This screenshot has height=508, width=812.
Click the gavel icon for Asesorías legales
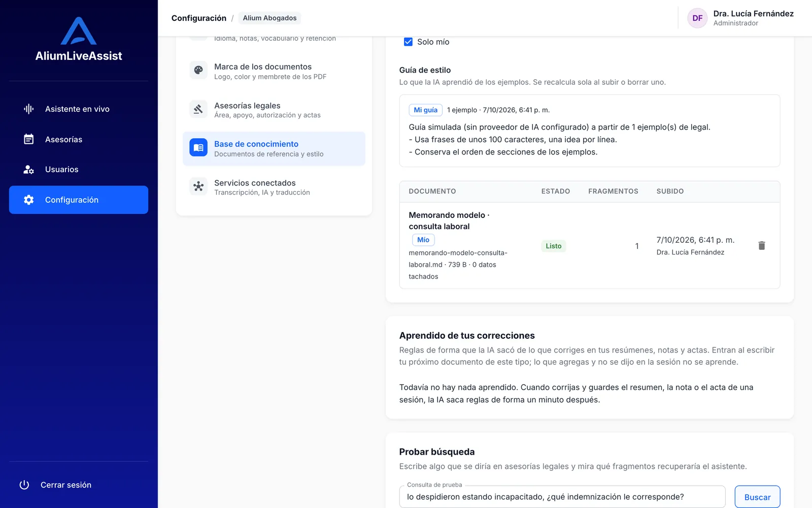198,109
